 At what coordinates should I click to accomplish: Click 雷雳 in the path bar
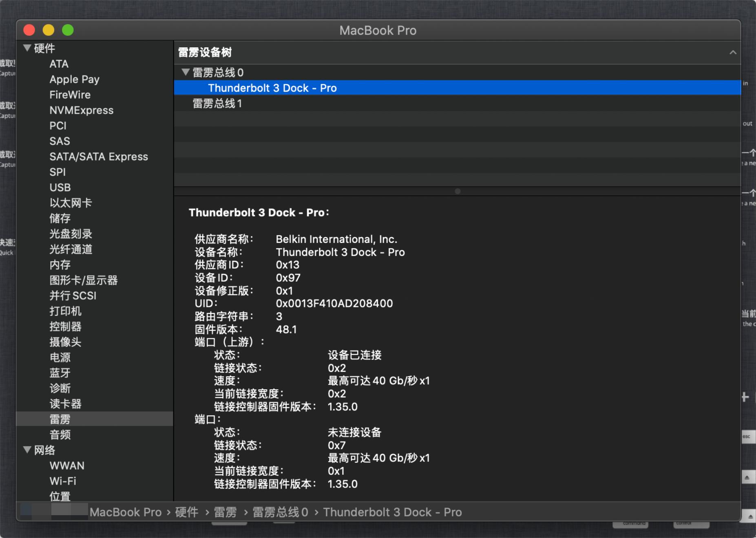click(x=225, y=512)
